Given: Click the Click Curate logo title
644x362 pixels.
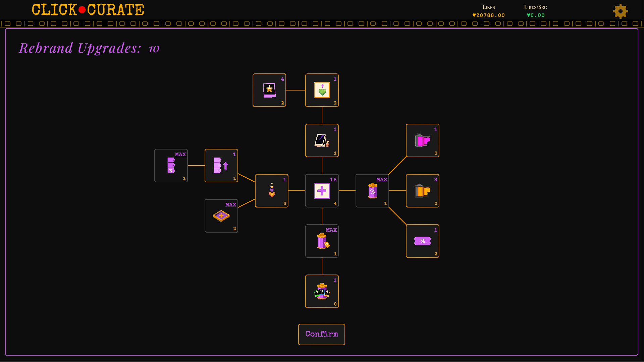Looking at the screenshot, I should 88,10.
